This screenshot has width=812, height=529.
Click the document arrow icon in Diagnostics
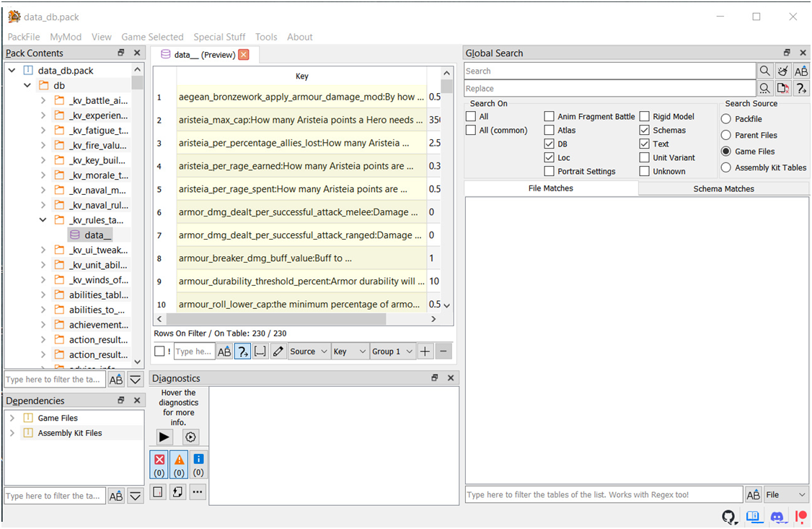coord(177,491)
